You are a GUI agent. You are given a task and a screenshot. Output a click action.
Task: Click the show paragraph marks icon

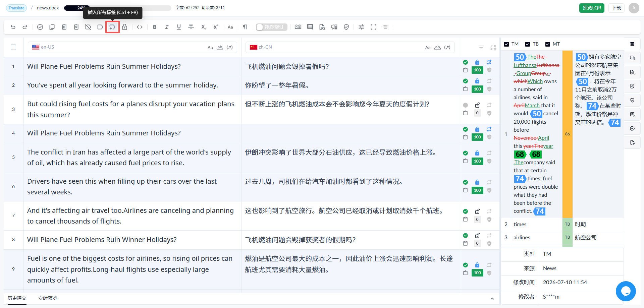tap(245, 27)
